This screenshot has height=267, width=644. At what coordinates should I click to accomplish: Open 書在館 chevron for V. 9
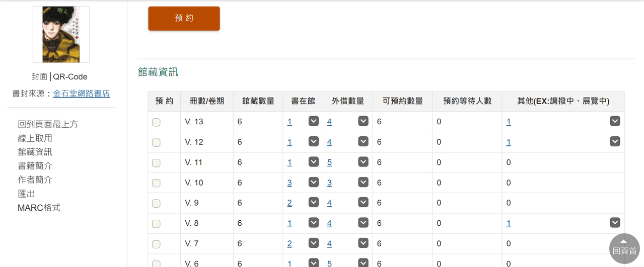pos(314,203)
